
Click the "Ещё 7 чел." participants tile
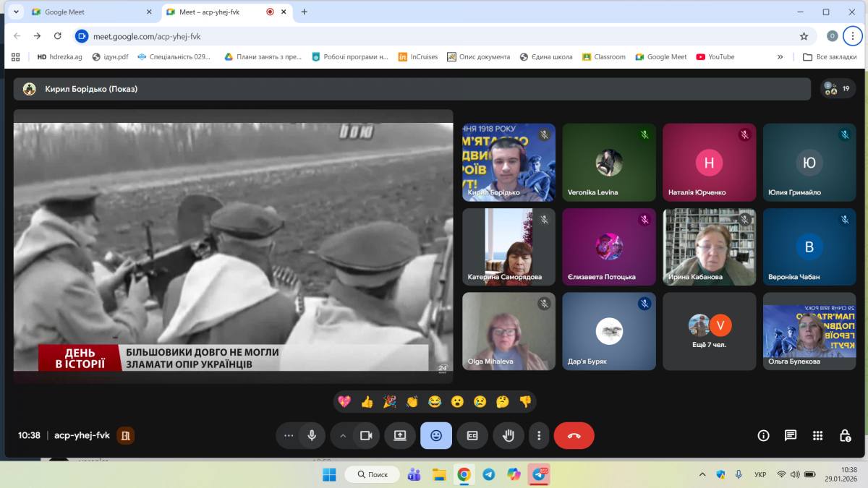[709, 331]
